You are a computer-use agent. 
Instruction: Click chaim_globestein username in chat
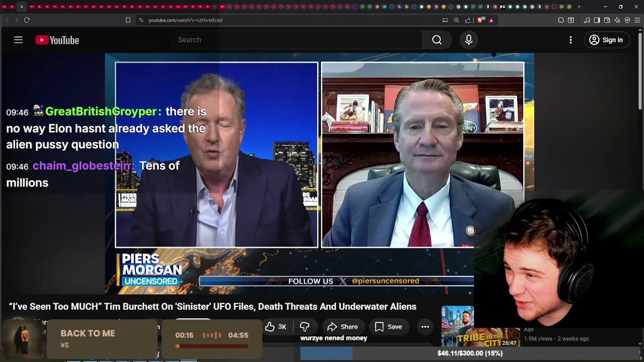tap(83, 166)
